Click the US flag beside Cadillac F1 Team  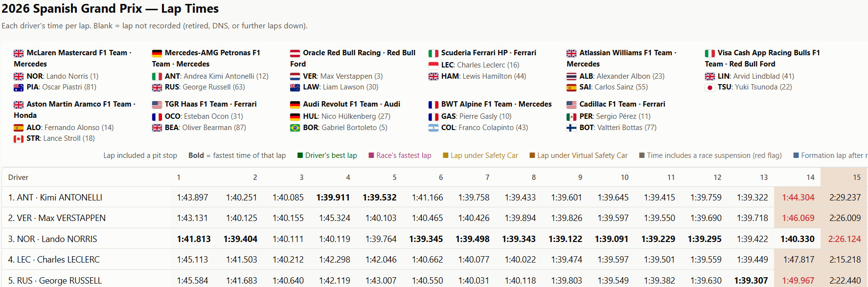point(571,105)
